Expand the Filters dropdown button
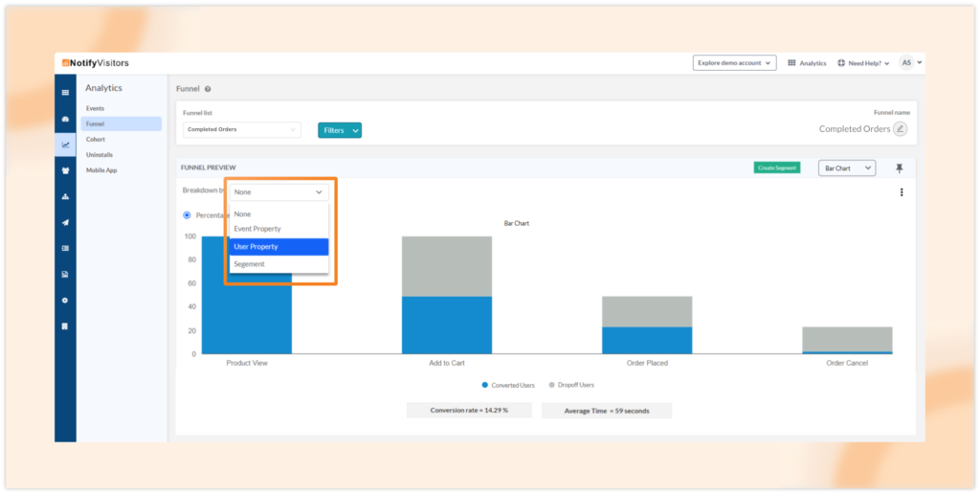 coord(340,130)
